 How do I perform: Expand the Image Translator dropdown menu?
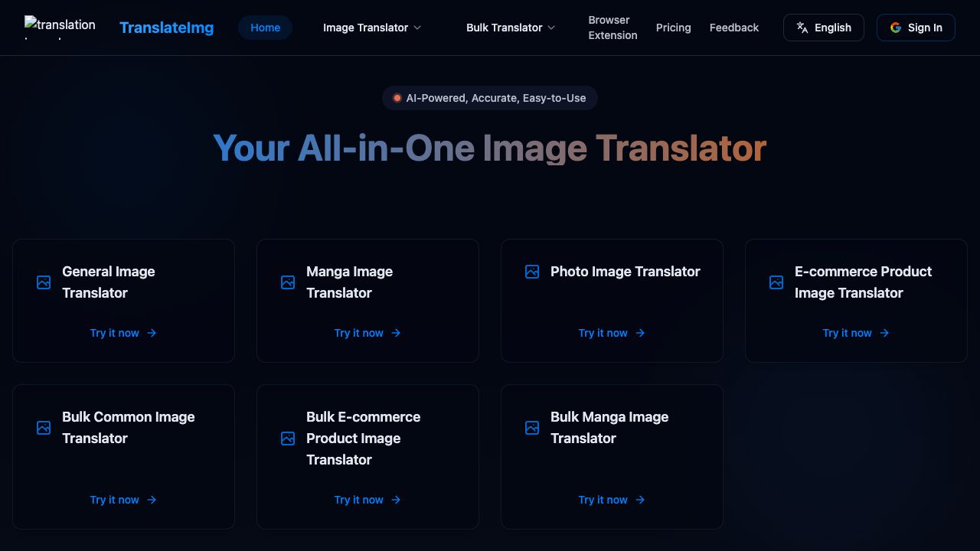[x=372, y=28]
